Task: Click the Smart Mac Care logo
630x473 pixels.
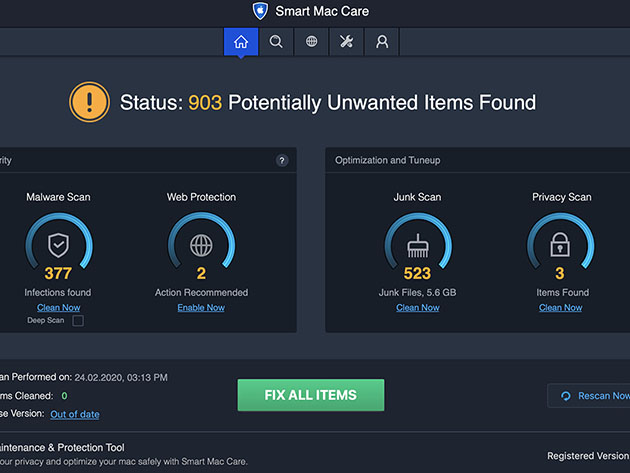Action: click(261, 11)
